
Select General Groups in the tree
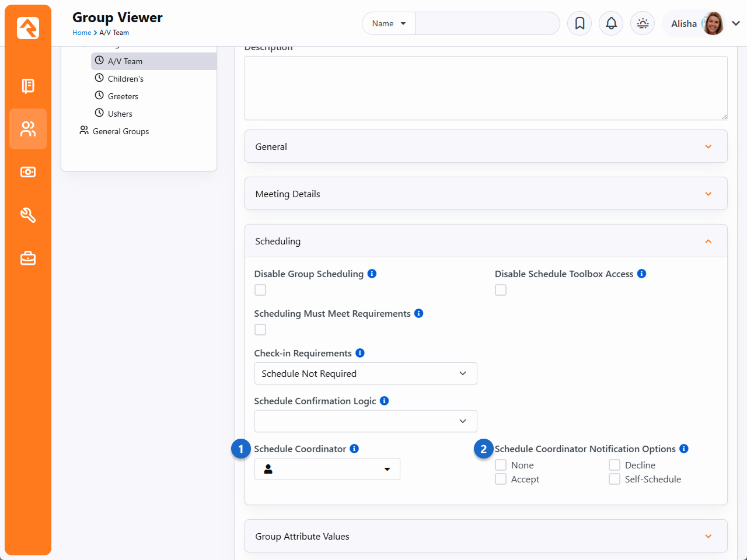coord(120,131)
